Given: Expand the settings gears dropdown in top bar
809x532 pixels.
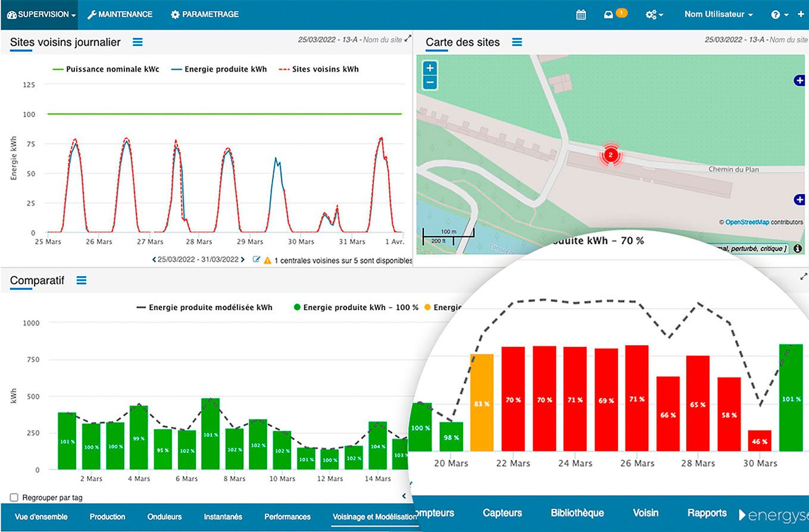Looking at the screenshot, I should point(653,14).
